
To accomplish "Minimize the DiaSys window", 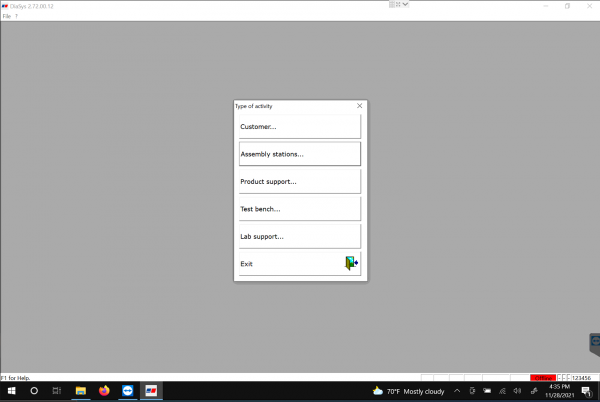I will coord(546,6).
